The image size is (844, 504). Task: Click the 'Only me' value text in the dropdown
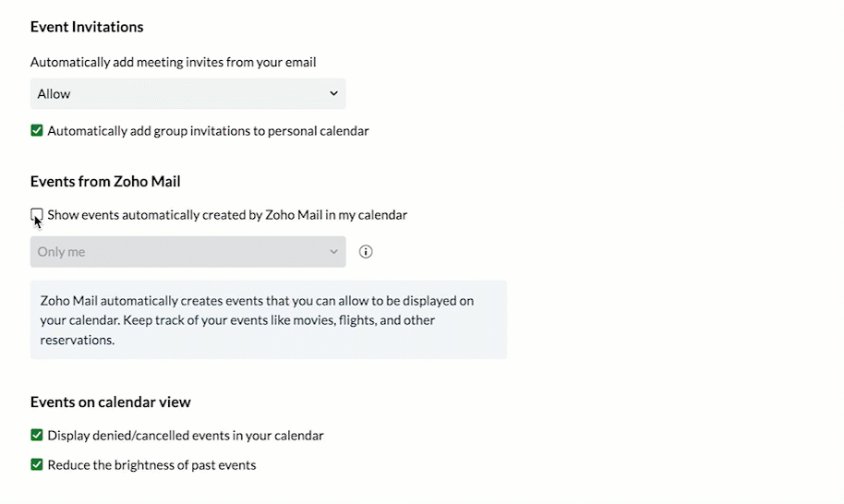[x=61, y=252]
